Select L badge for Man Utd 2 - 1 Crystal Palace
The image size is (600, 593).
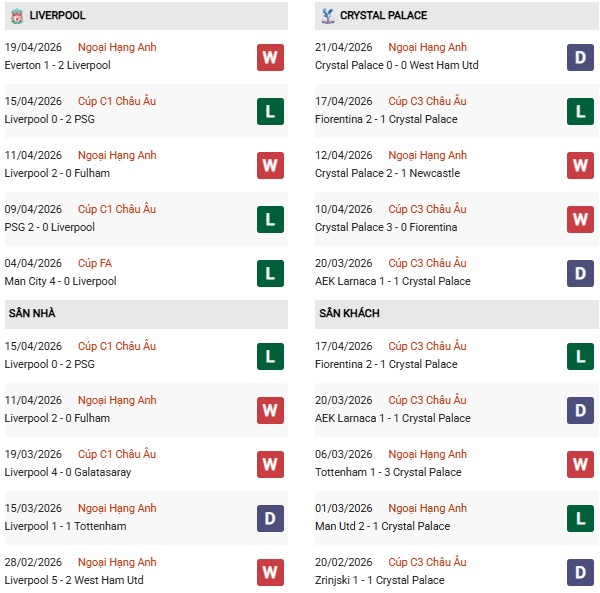coord(581,518)
